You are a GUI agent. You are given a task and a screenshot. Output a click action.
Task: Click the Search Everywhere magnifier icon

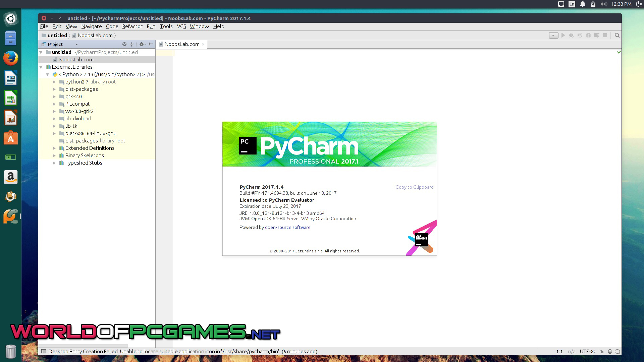click(x=617, y=35)
